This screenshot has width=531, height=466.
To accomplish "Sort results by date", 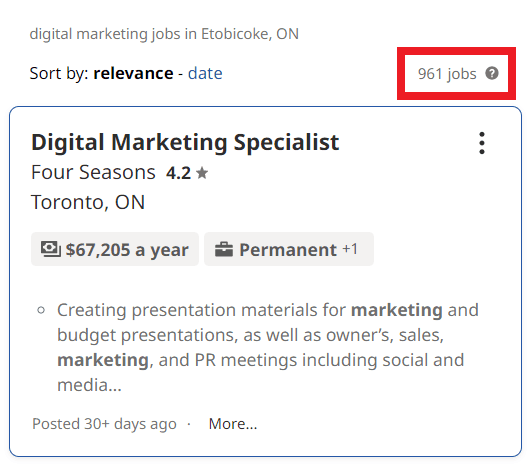I will point(205,73).
